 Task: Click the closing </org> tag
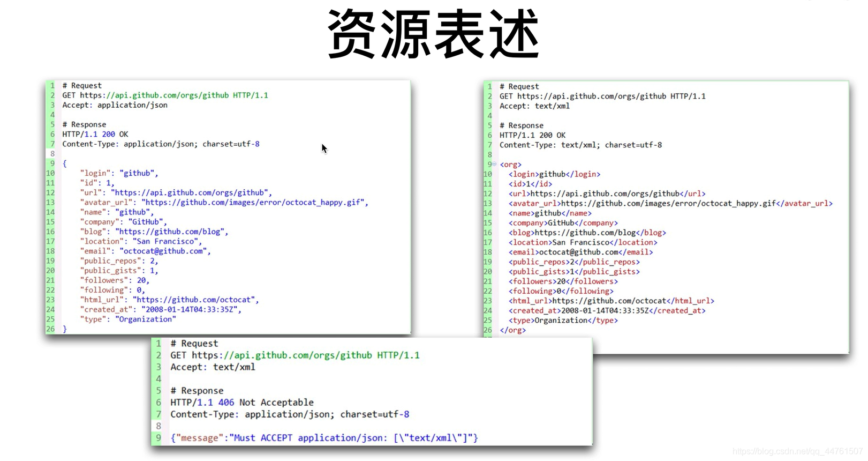coord(512,330)
